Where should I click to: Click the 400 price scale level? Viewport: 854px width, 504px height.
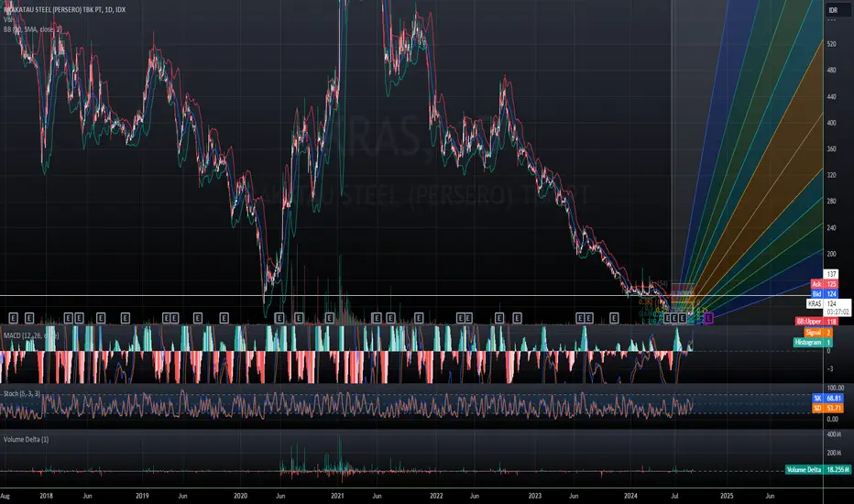[x=831, y=123]
